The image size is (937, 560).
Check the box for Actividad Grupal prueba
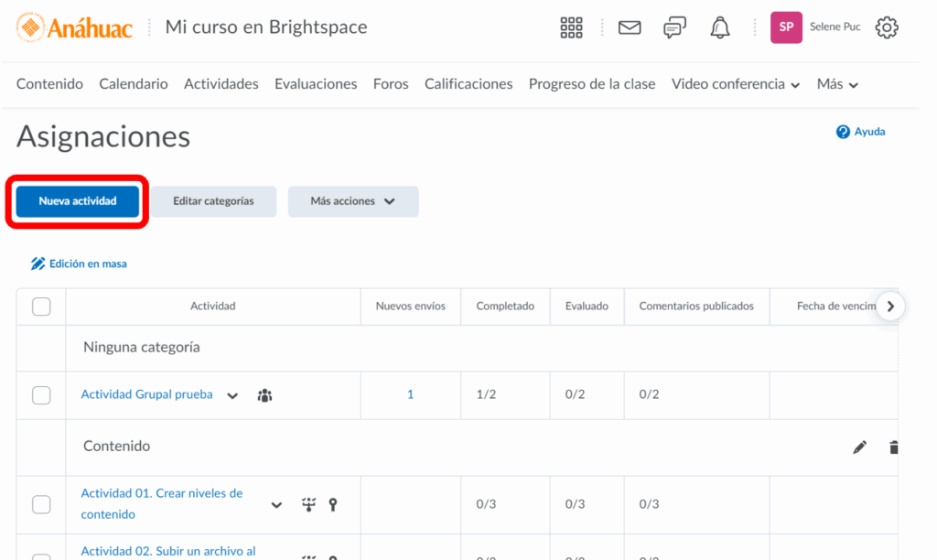click(x=41, y=395)
